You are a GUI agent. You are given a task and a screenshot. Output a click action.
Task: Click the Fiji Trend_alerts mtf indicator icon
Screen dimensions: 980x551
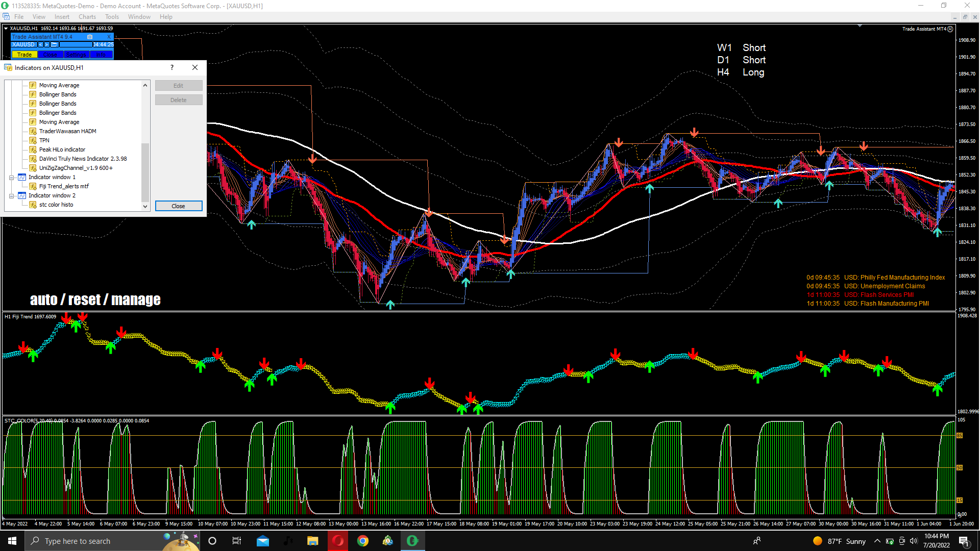[x=33, y=186]
